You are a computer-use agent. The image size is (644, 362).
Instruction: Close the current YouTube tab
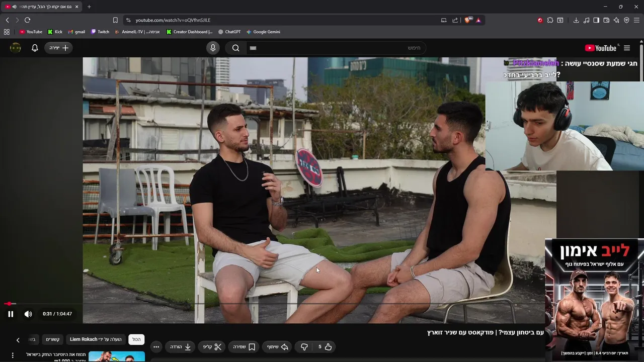[76, 7]
